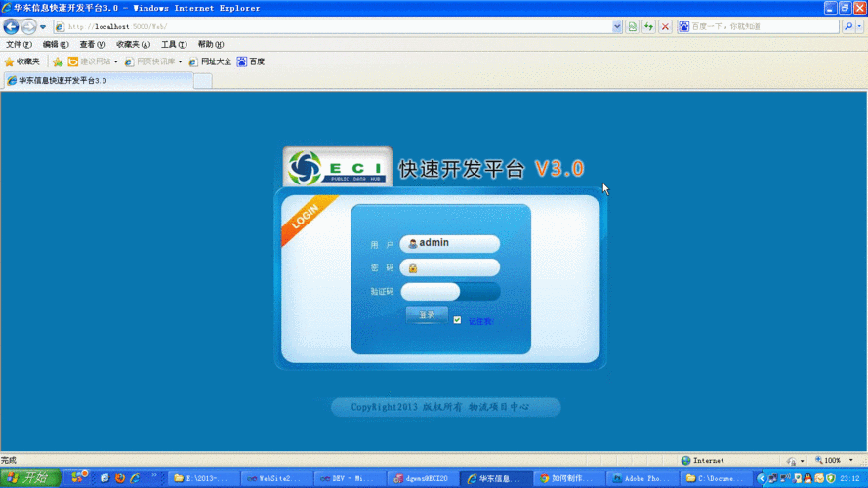Open a new blank tab
Image resolution: width=868 pixels, height=488 pixels.
click(203, 81)
